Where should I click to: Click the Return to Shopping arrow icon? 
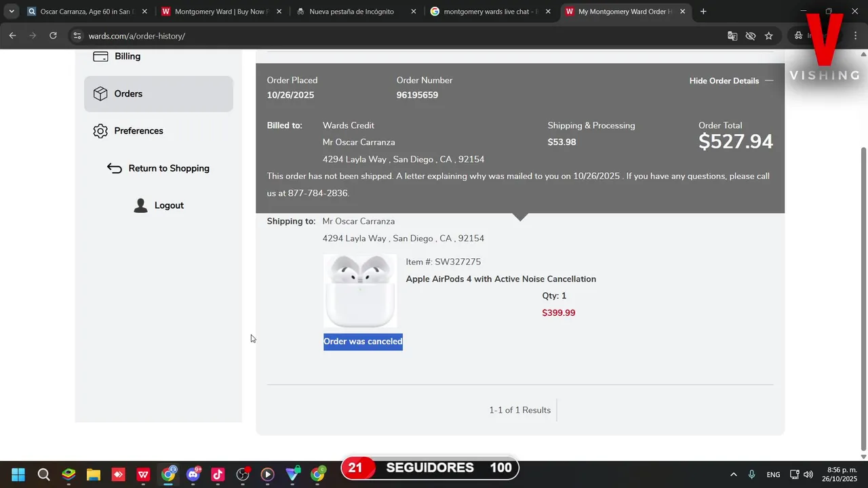(x=115, y=168)
